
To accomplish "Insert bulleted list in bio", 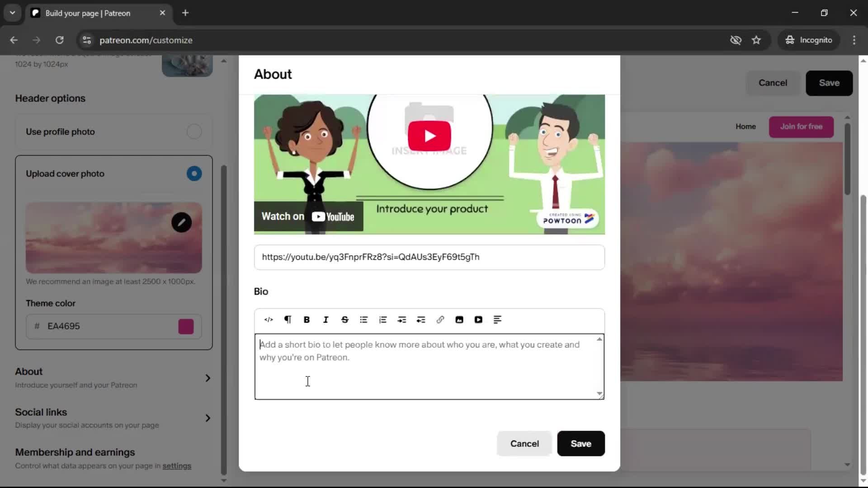I will pyautogui.click(x=364, y=319).
